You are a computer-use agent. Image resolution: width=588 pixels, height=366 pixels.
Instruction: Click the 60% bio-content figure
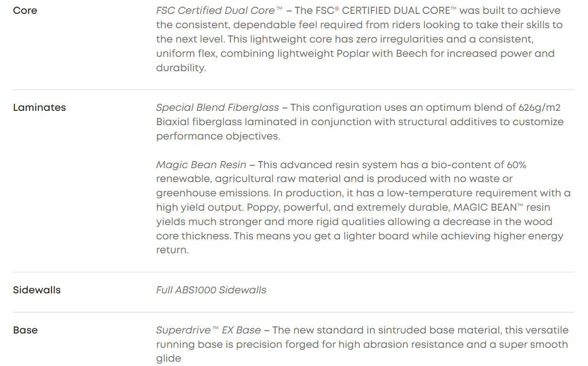coord(516,165)
